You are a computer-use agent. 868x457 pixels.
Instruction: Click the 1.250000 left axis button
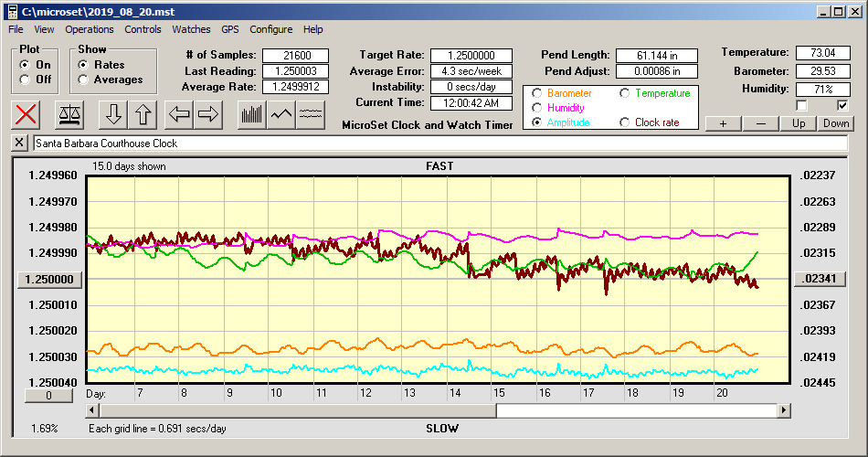coord(49,279)
